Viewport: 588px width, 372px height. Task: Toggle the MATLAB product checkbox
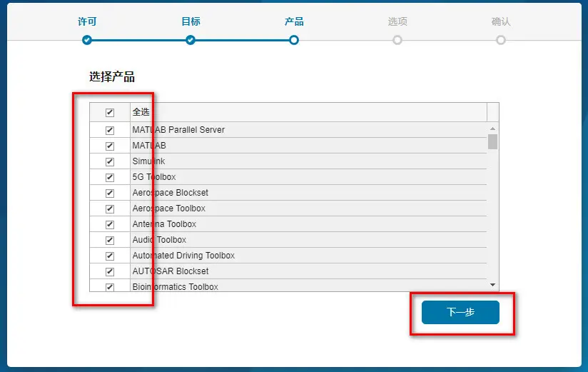pos(109,146)
